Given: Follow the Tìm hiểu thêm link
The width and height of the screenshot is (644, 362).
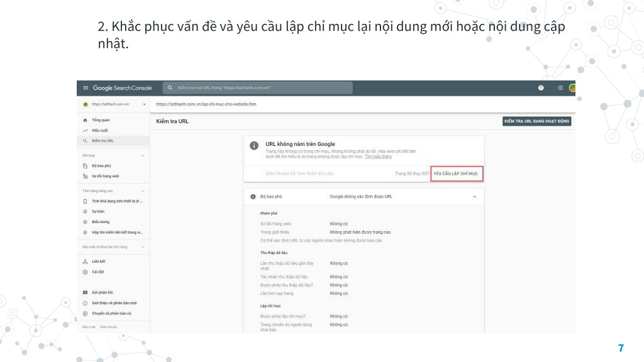Looking at the screenshot, I should coord(378,156).
